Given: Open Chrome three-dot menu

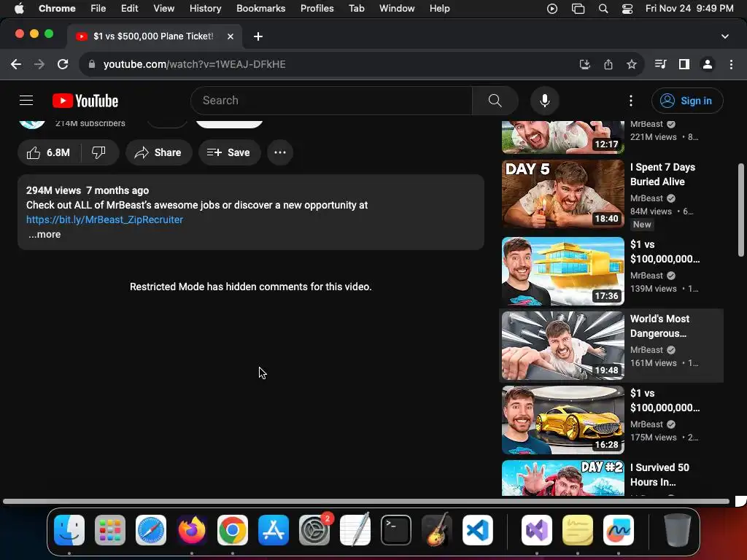Looking at the screenshot, I should [x=731, y=64].
